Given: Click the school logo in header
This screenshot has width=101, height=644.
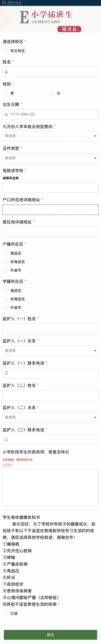Looking at the screenshot, I should coord(12,3).
